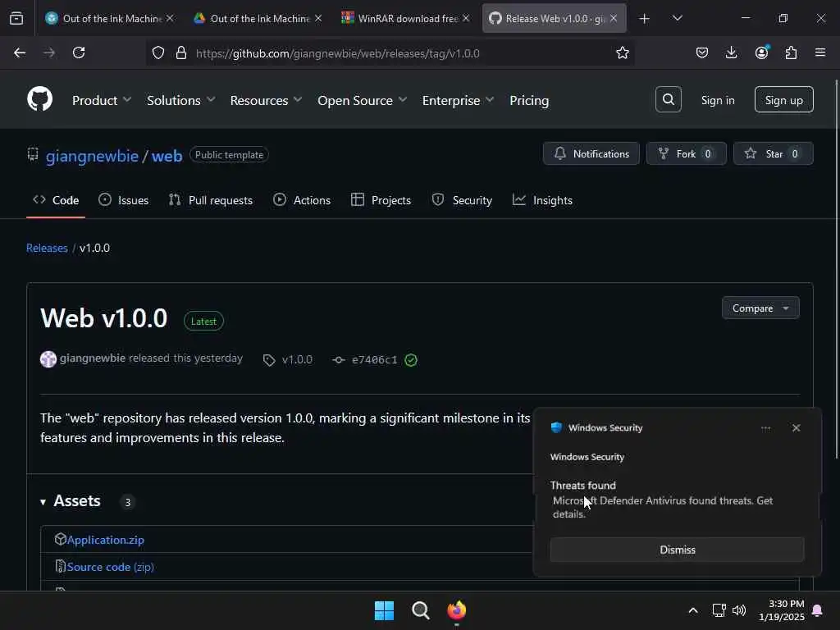Open the Projects tab
The image size is (840, 630).
pos(381,200)
